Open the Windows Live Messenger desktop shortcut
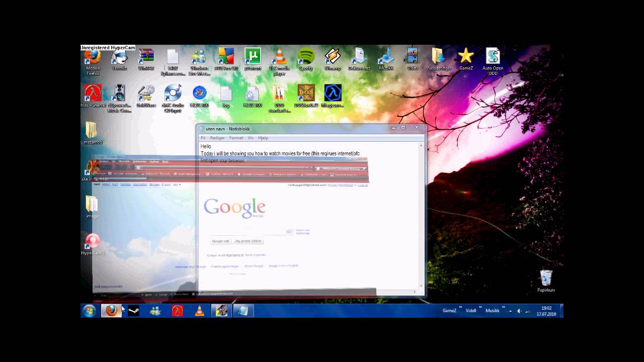 pyautogui.click(x=199, y=62)
